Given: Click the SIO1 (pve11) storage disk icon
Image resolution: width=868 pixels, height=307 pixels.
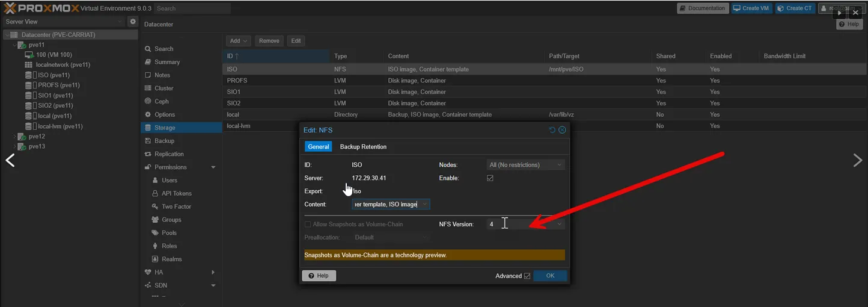Looking at the screenshot, I should (x=29, y=96).
